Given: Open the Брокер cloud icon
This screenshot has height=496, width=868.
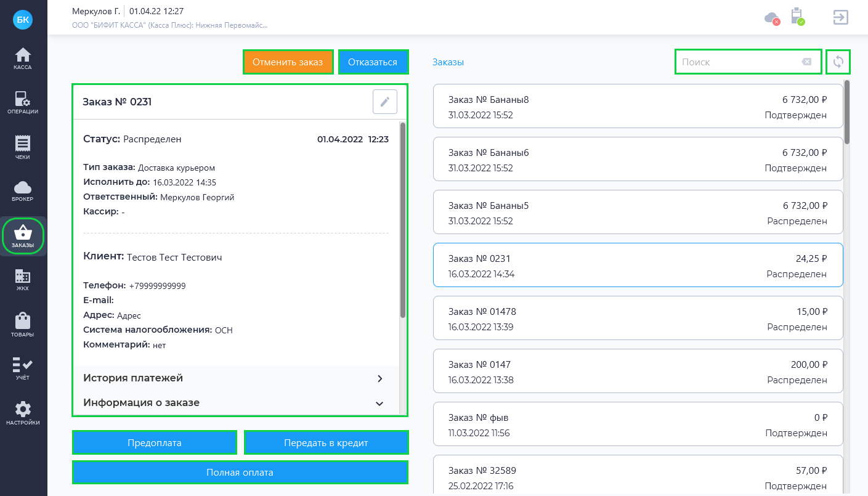Looking at the screenshot, I should click(x=23, y=191).
